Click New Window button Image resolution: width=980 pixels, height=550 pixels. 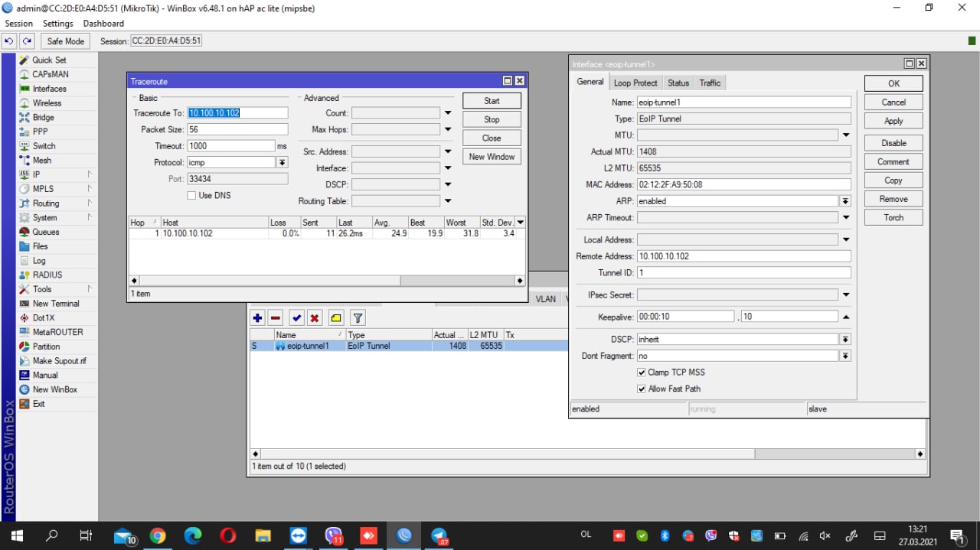pos(492,157)
